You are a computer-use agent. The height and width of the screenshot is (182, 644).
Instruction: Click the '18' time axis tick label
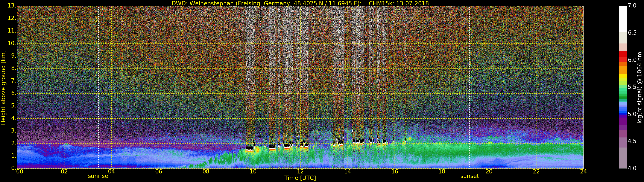click(442, 172)
